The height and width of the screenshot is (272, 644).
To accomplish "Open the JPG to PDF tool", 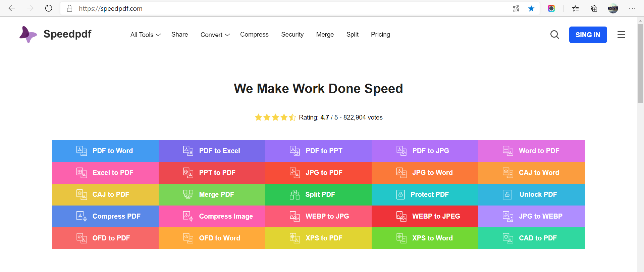I will tap(318, 173).
